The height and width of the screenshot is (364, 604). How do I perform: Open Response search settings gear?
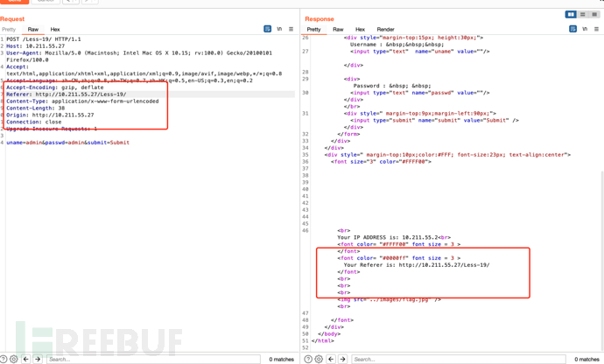[x=318, y=359]
